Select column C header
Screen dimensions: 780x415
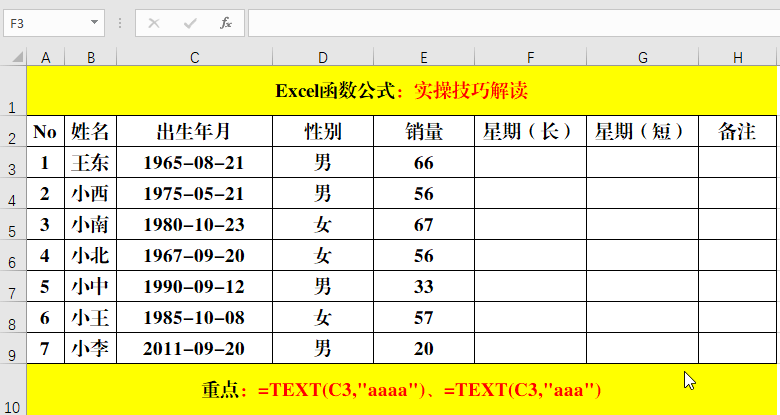click(x=195, y=57)
